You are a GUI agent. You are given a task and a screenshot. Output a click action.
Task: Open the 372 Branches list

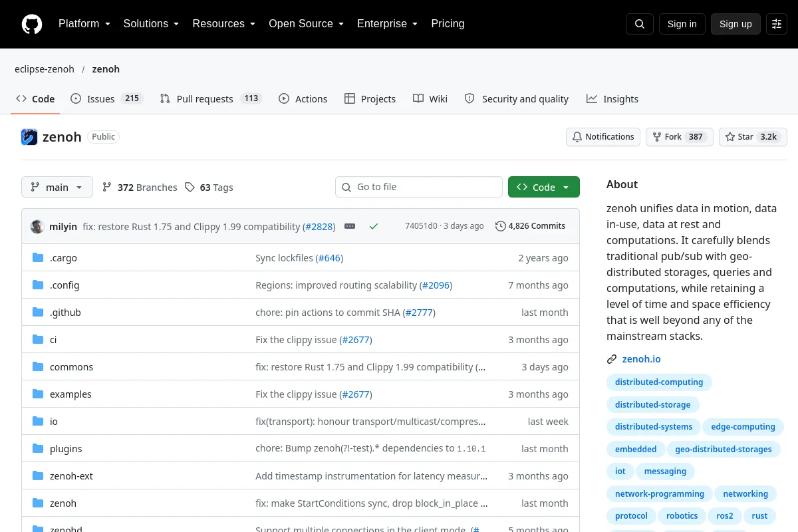(x=140, y=188)
